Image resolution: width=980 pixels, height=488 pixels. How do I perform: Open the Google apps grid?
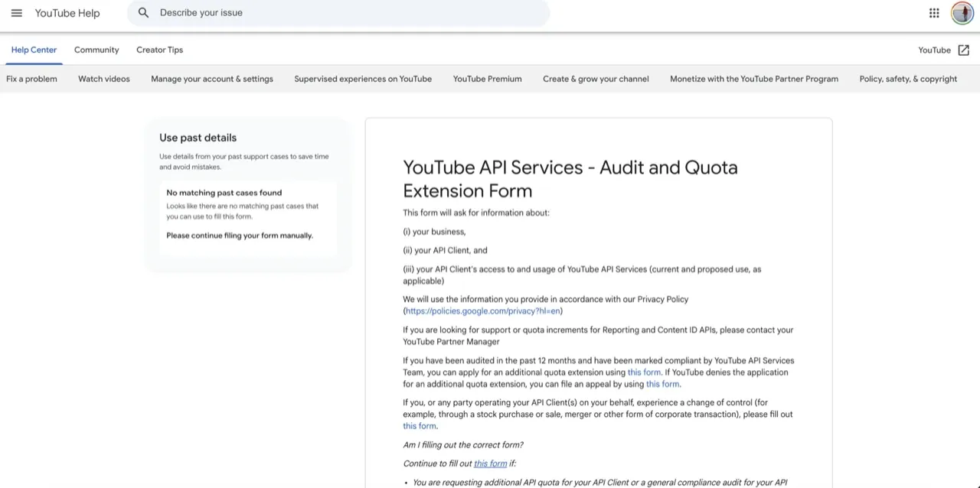tap(934, 13)
